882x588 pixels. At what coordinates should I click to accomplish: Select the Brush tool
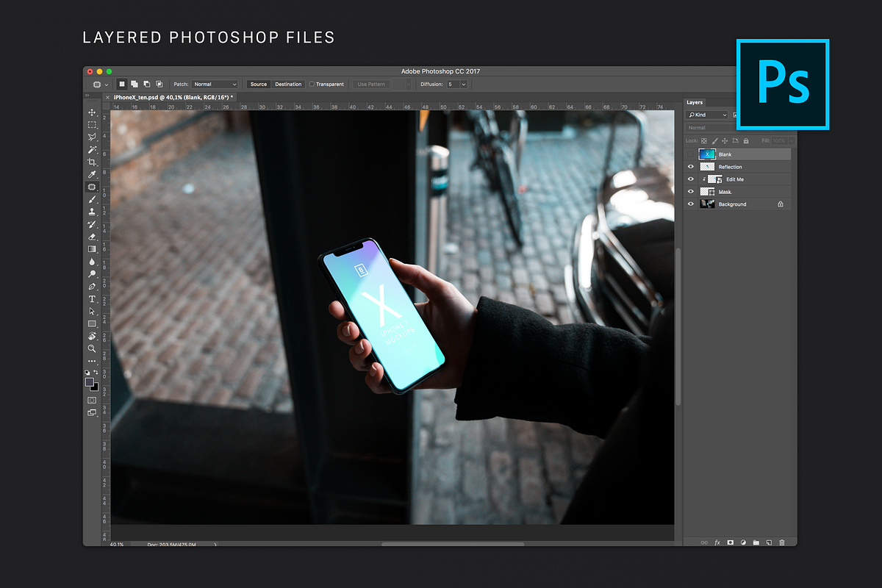(x=92, y=200)
